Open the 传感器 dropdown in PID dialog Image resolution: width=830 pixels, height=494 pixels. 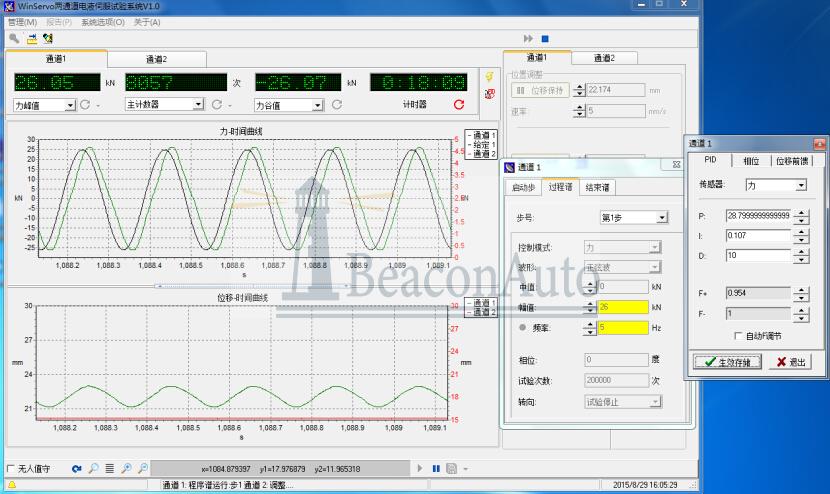800,185
